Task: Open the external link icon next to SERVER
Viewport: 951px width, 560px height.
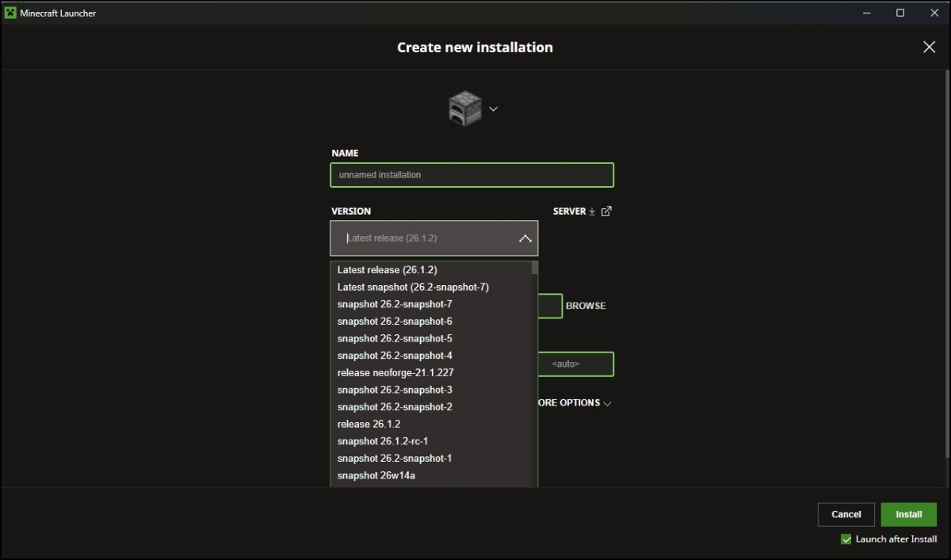Action: [607, 211]
